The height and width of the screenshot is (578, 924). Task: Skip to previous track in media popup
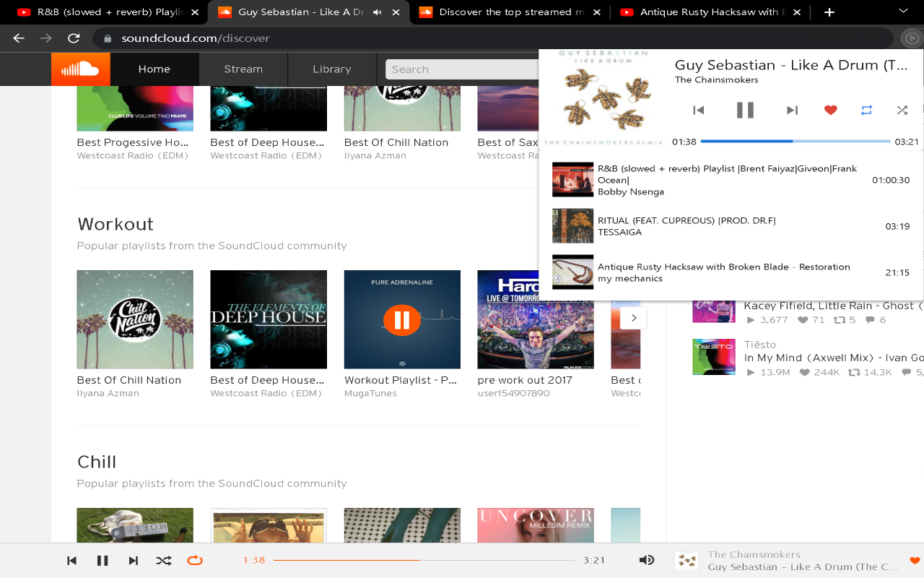point(698,110)
